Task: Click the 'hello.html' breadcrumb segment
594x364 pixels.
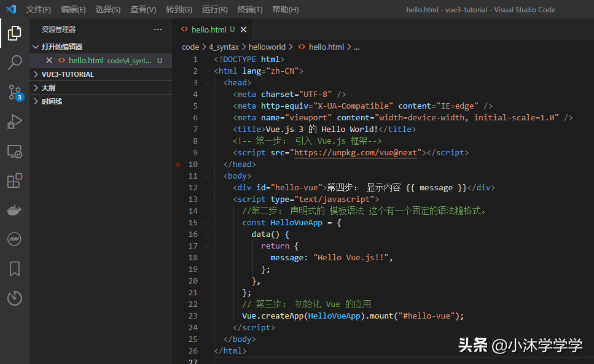Action: 326,47
